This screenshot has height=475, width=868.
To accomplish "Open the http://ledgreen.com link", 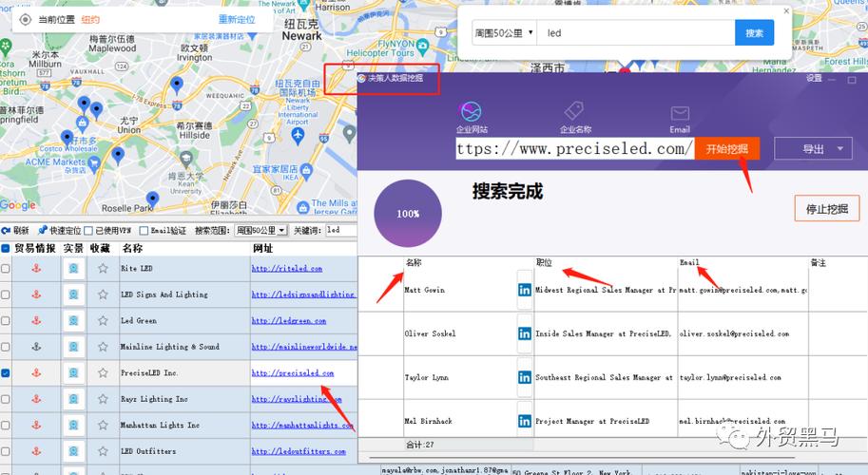I will pyautogui.click(x=289, y=321).
